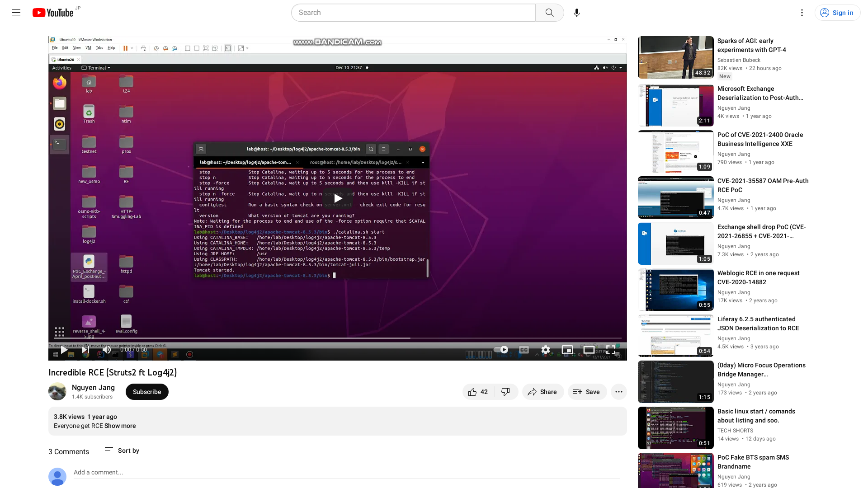Toggle subtitles CC button

point(524,350)
